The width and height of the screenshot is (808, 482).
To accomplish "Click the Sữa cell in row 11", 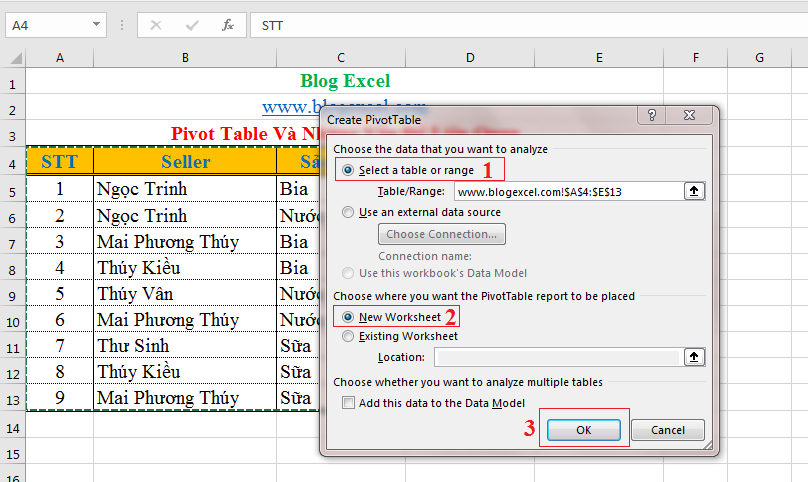I will (x=298, y=345).
